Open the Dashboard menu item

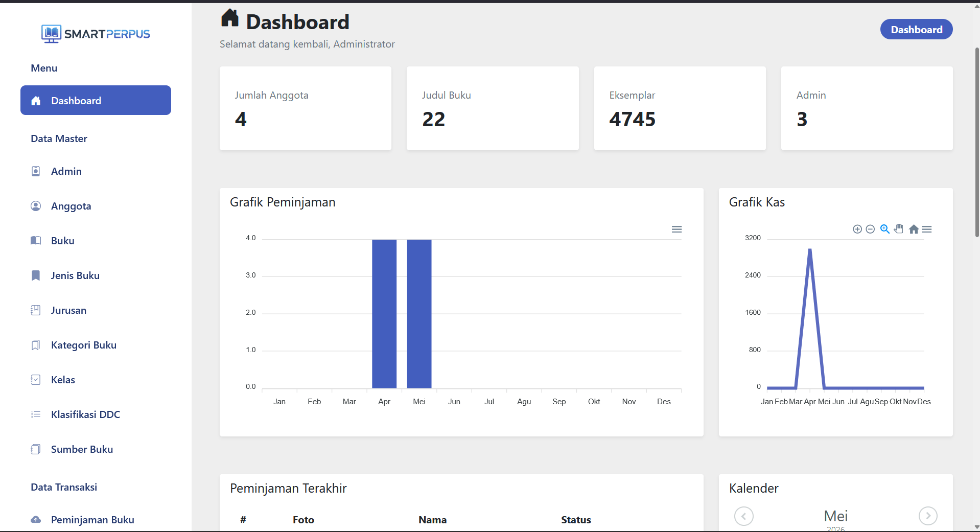[x=96, y=100]
